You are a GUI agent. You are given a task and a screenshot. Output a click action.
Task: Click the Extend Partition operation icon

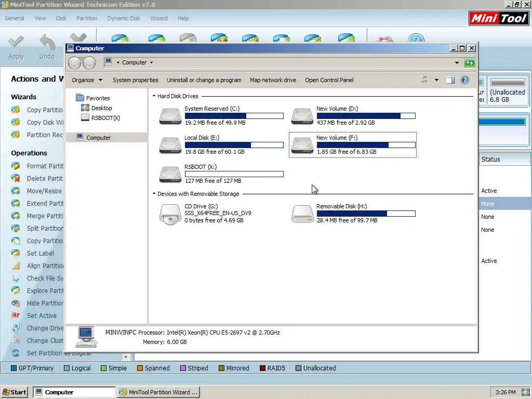click(16, 203)
